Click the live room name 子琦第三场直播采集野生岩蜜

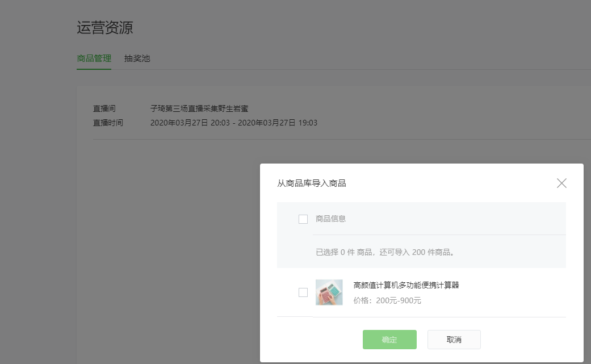[199, 108]
